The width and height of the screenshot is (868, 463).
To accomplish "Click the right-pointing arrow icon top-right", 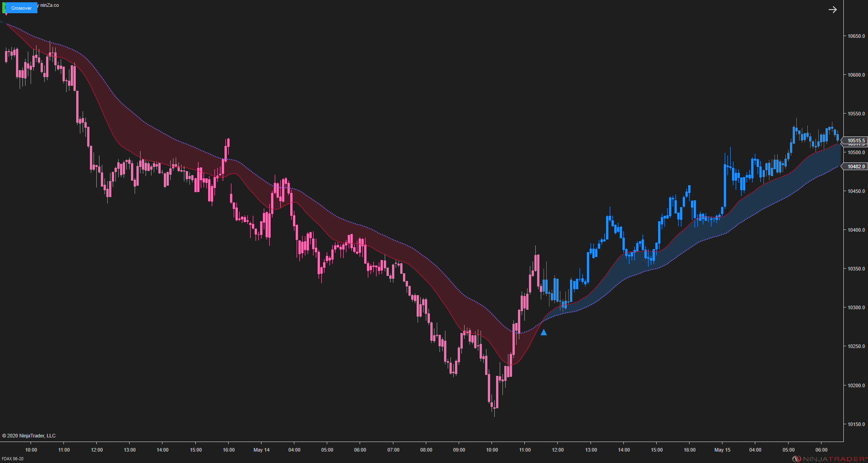I will (832, 10).
